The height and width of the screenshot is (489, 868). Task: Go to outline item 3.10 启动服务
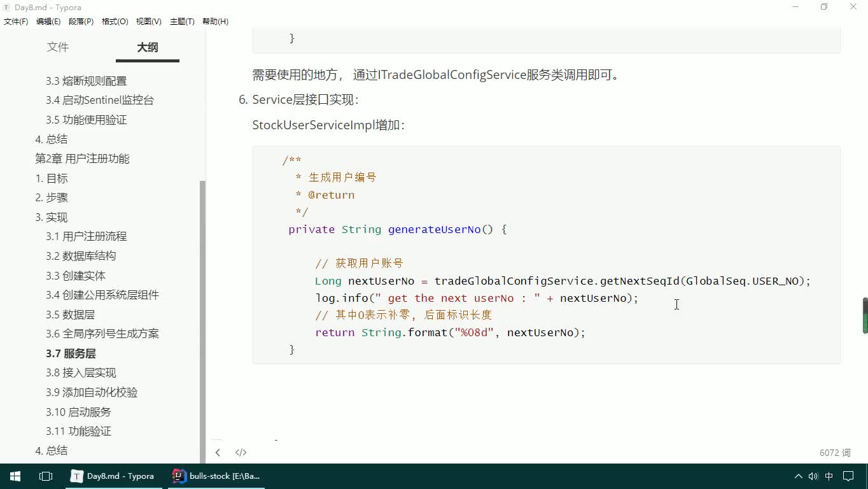(78, 412)
